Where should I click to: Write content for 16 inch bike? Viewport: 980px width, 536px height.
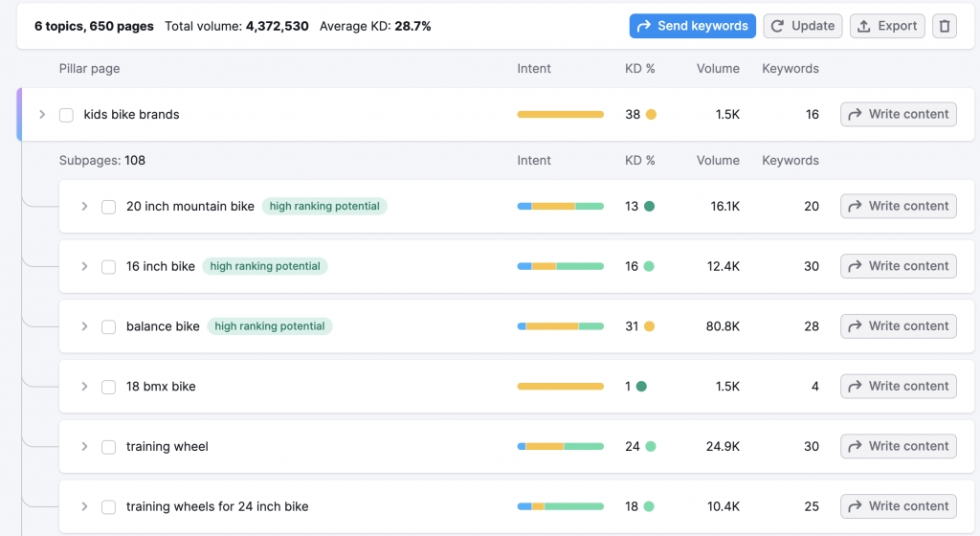[898, 266]
